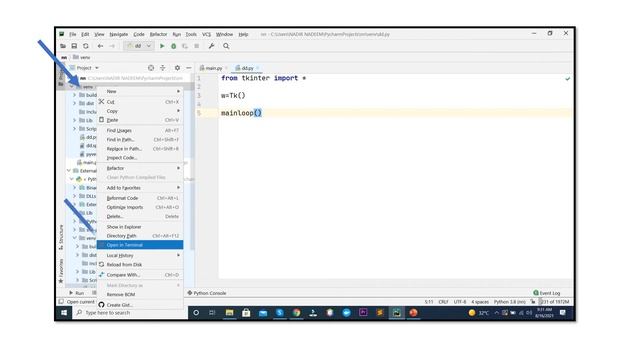This screenshot has height=360, width=640.
Task: Open the Favorites side tool window
Action: pos(61,271)
